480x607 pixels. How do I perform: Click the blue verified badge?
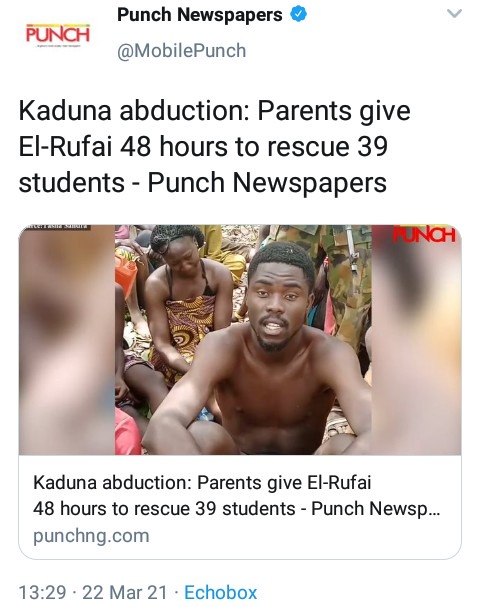tap(298, 15)
